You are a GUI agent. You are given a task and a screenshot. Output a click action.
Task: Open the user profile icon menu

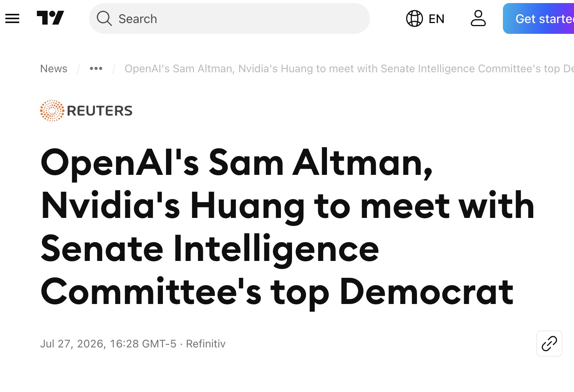click(x=478, y=18)
